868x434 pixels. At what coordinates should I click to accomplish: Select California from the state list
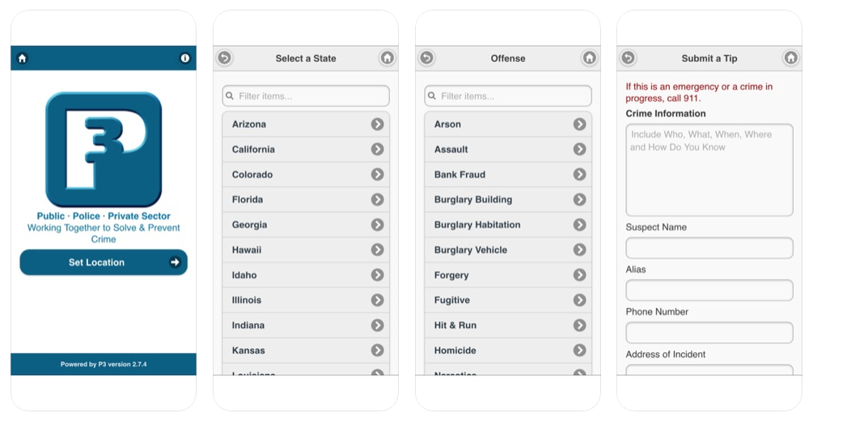tap(254, 150)
